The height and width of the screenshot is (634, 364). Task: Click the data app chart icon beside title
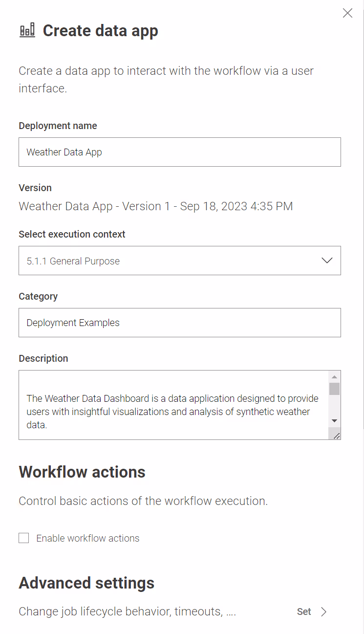[27, 30]
